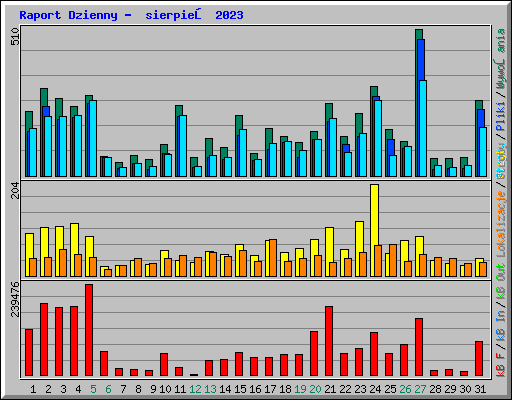Viewport: 512px width, 400px height.
Task: Click the 'Lokalizacje' legend label
Action: click(x=501, y=224)
